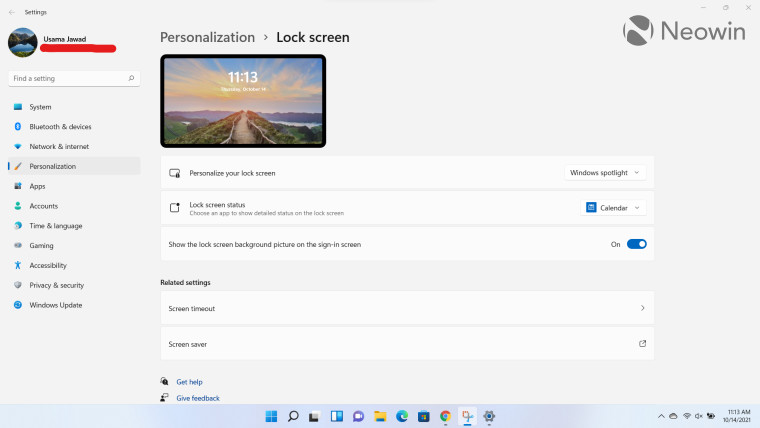Launch Google Chrome from the taskbar
The image size is (760, 428).
coord(445,416)
